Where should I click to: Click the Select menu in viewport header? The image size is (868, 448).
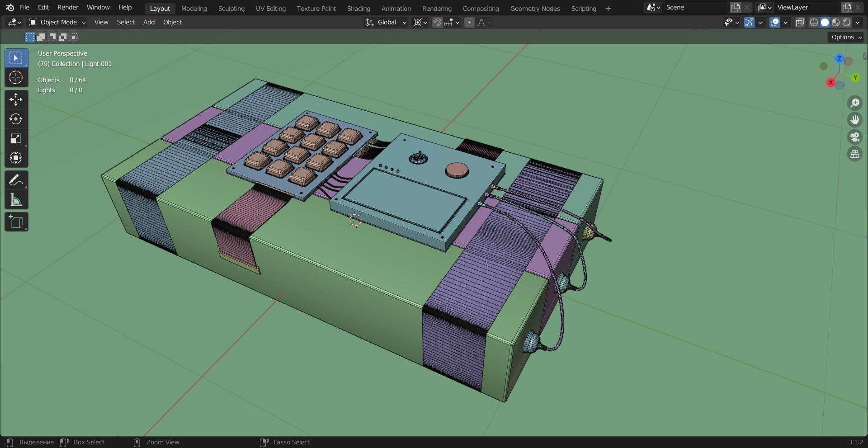126,22
